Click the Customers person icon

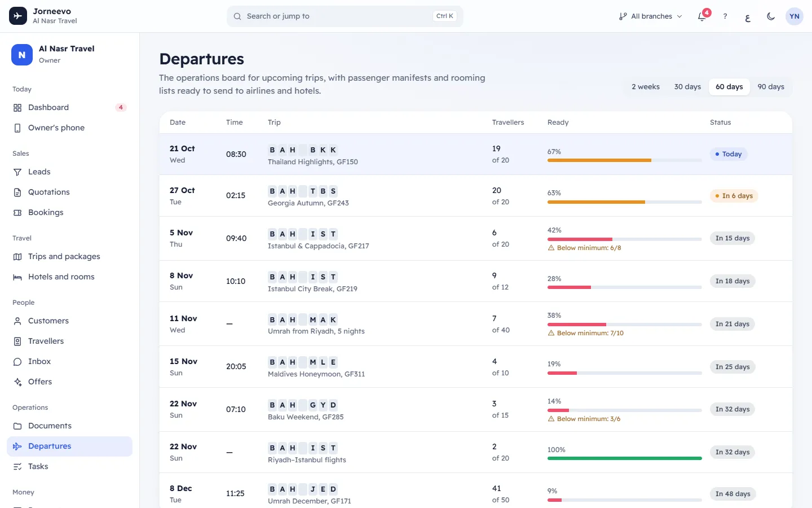click(17, 321)
